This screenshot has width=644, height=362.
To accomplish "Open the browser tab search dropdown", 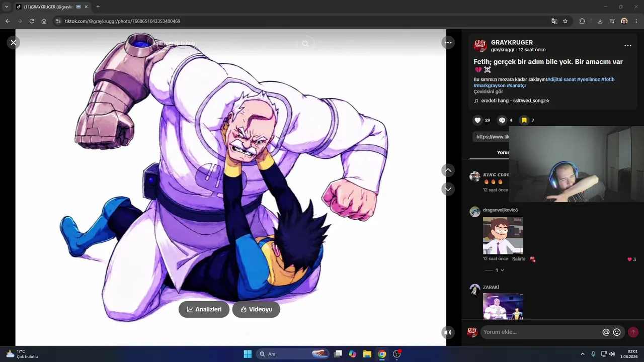I will click(x=7, y=7).
